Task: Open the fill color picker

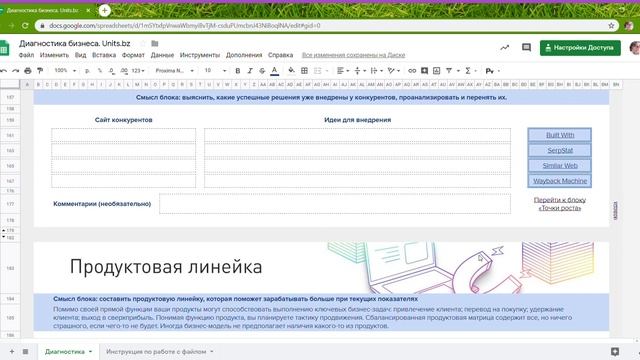Action: pyautogui.click(x=291, y=71)
